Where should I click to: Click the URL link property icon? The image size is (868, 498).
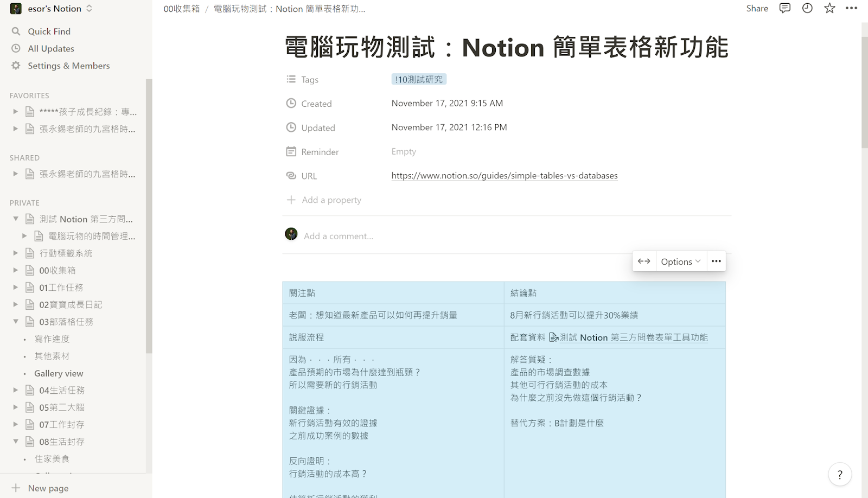click(291, 176)
